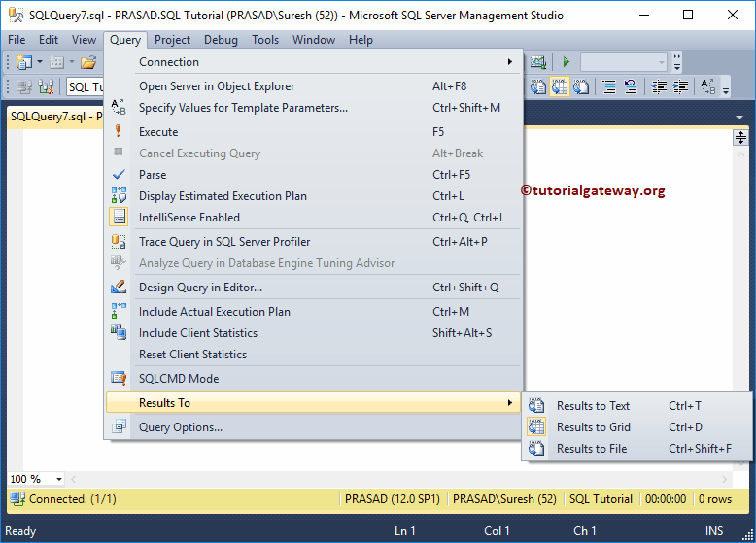Open the Help menu
The image size is (756, 543).
pos(361,40)
